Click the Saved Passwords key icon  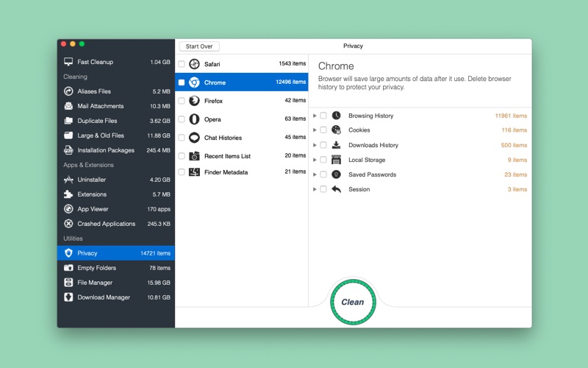point(337,174)
